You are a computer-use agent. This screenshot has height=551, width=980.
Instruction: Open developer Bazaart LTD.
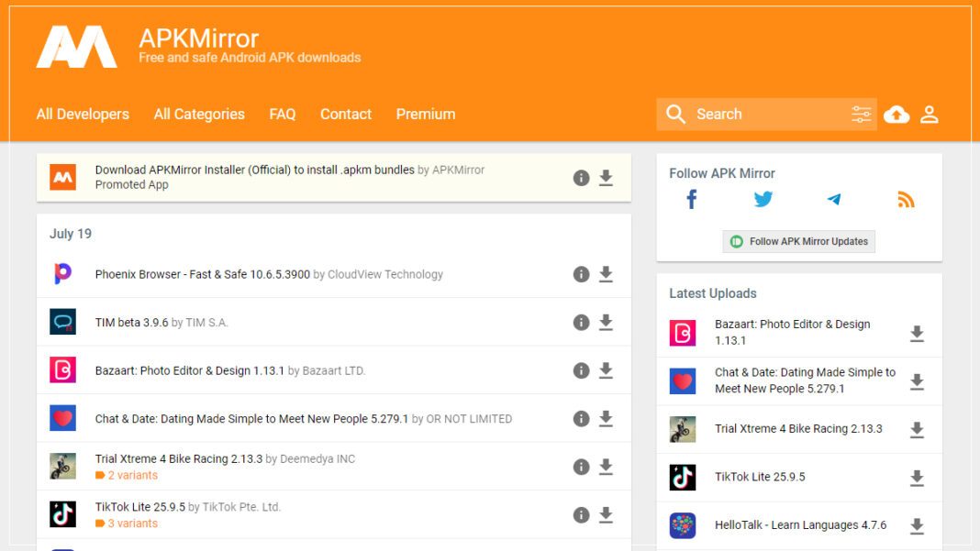tap(334, 370)
